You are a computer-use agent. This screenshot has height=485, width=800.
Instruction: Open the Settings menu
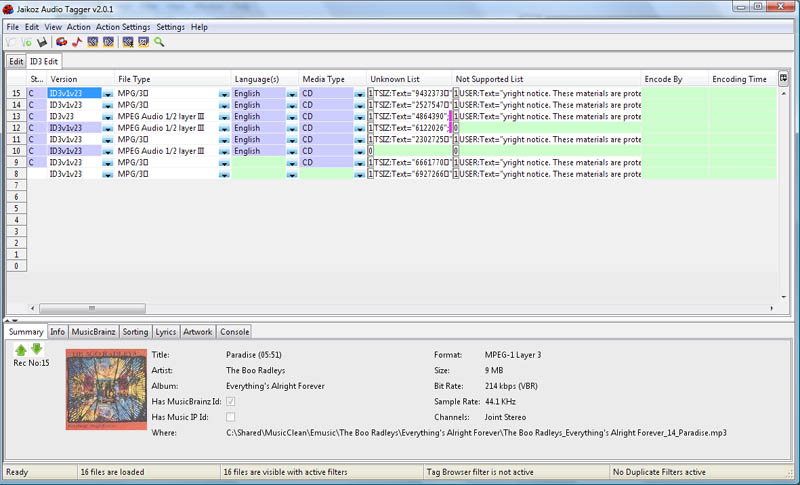point(170,27)
